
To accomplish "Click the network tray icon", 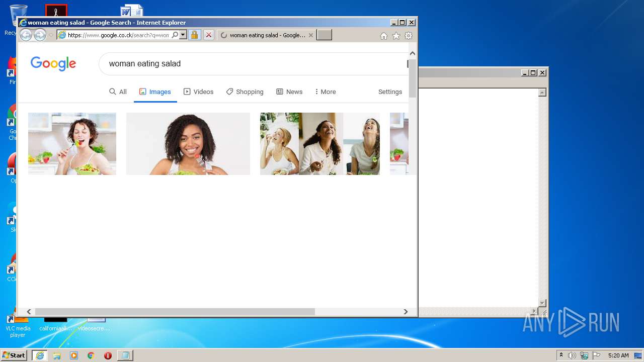I will click(584, 355).
